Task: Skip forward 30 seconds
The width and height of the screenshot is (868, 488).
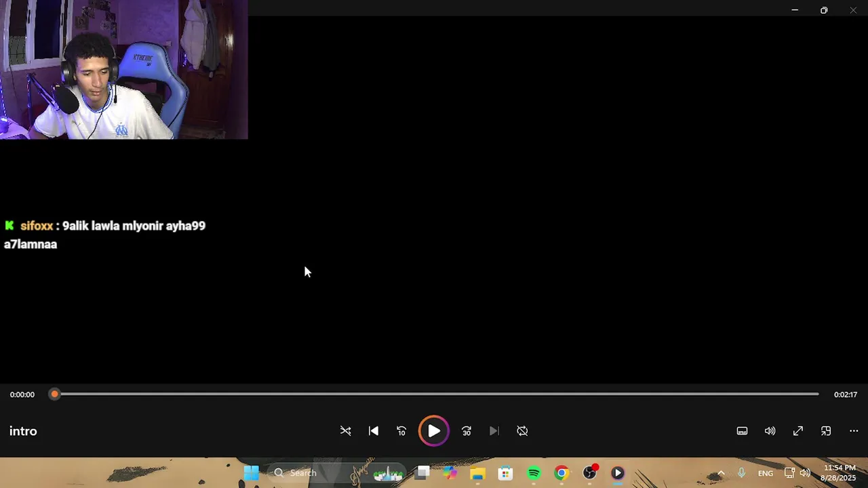Action: tap(467, 431)
